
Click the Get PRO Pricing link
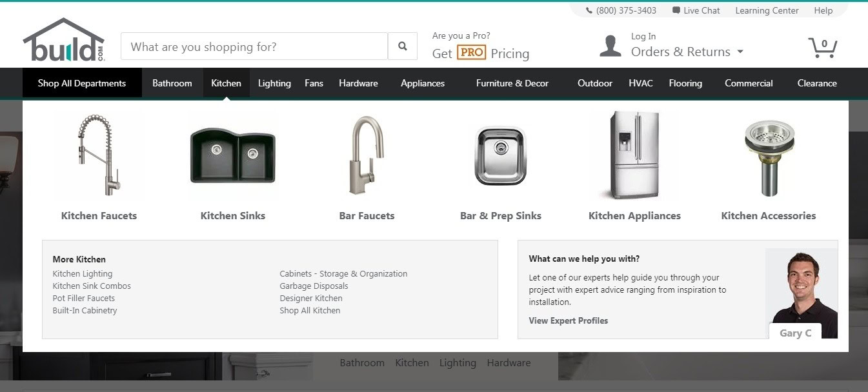[x=481, y=54]
